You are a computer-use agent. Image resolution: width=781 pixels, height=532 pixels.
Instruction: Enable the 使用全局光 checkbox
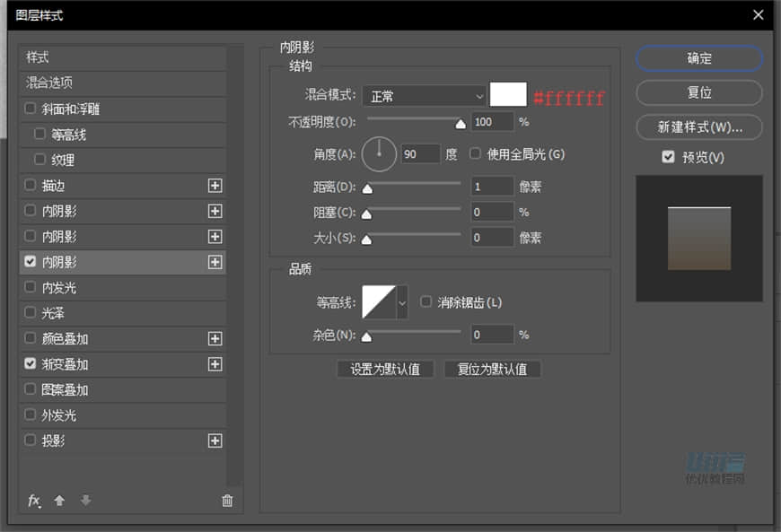click(x=474, y=153)
